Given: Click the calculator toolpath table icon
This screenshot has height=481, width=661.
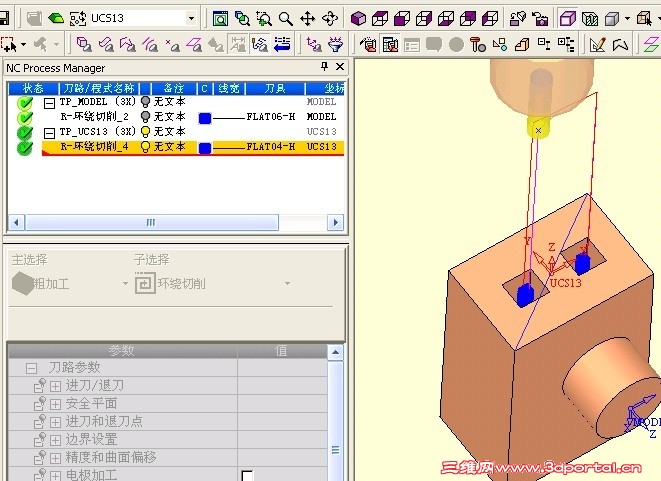Looking at the screenshot, I should coord(390,44).
